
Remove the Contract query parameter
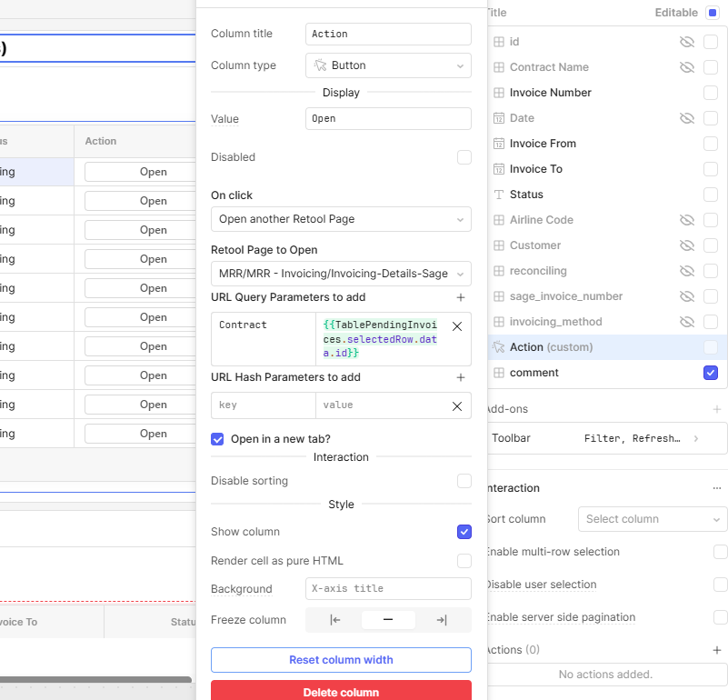pos(456,325)
